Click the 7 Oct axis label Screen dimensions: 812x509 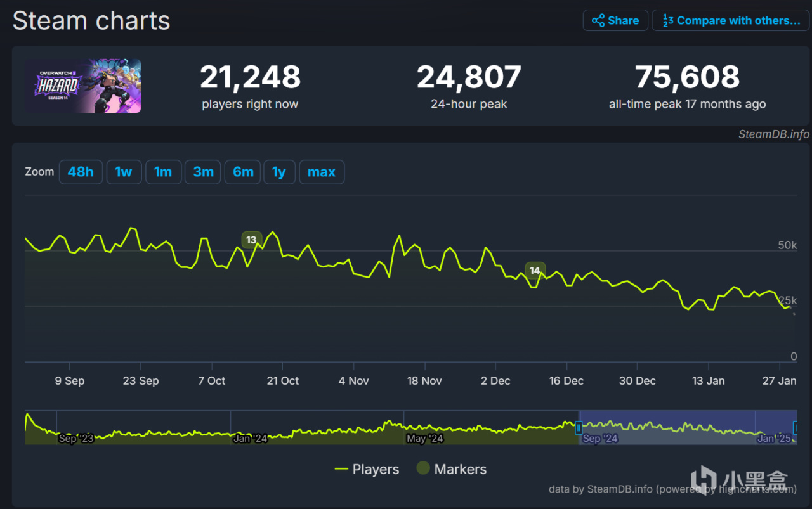(212, 381)
